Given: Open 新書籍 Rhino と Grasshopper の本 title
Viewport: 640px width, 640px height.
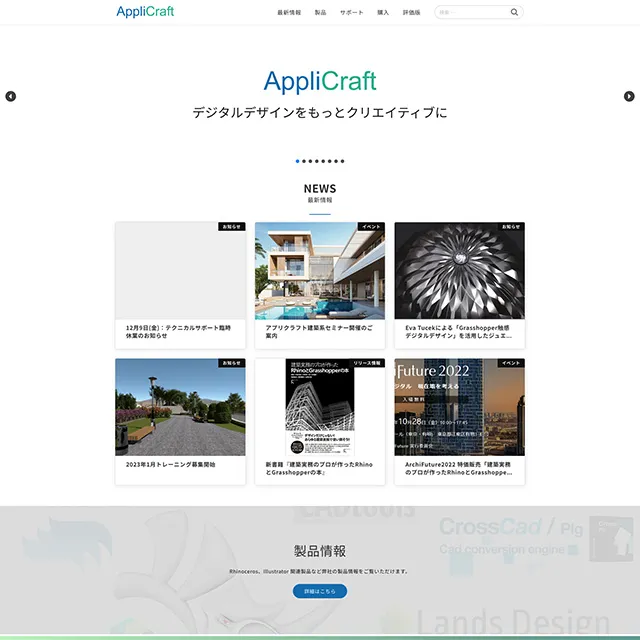Looking at the screenshot, I should tap(319, 468).
